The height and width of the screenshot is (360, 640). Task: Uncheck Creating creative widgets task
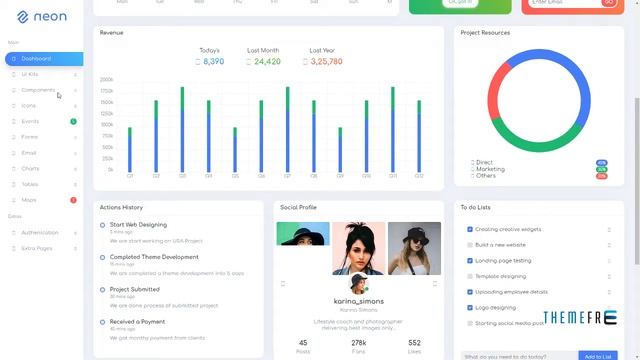[x=470, y=229]
